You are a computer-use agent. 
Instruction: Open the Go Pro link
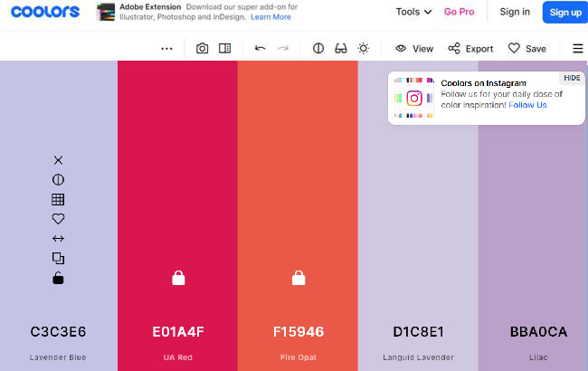[459, 12]
